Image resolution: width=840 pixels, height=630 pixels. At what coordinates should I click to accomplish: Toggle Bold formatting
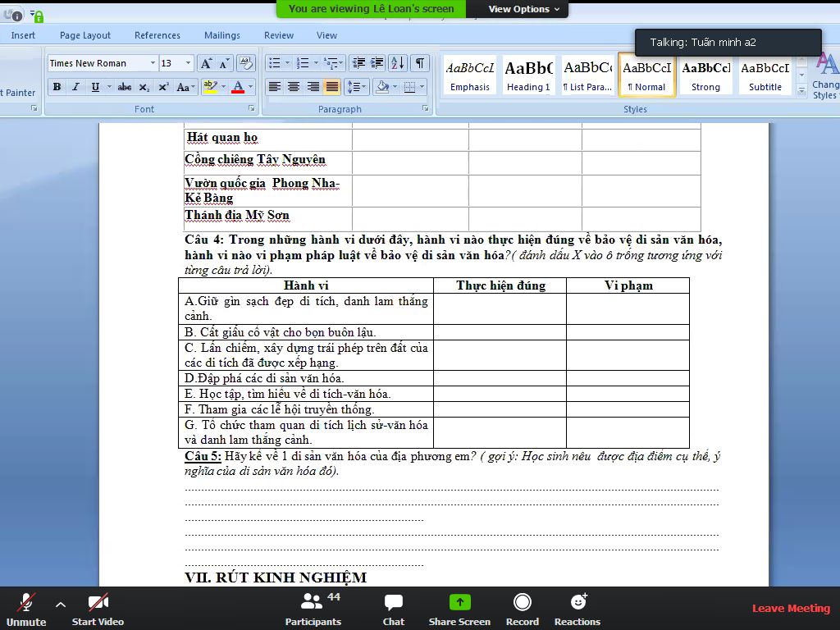tap(57, 87)
